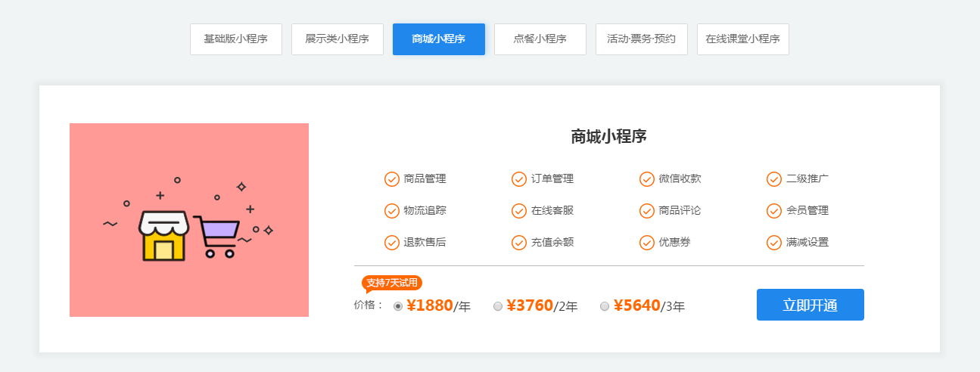Click the checkmark icon beside 商品管理
Image resolution: width=980 pixels, height=372 pixels.
coord(392,179)
